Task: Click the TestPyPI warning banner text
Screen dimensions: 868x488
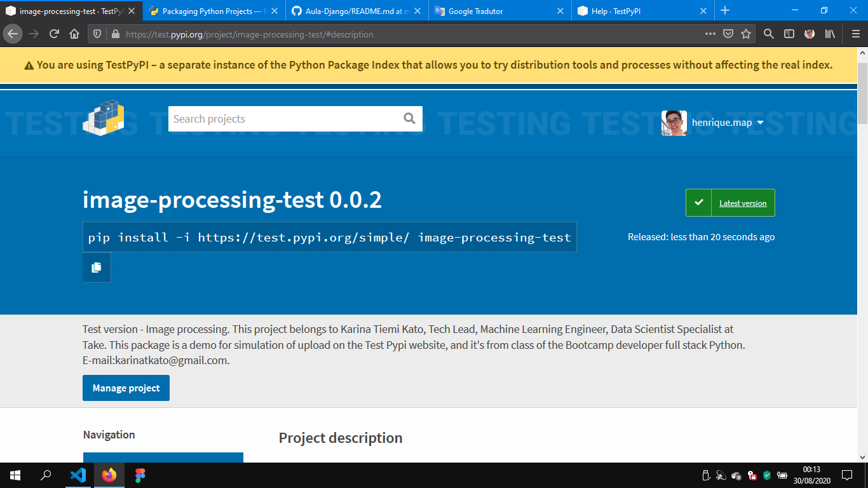Action: coord(435,65)
